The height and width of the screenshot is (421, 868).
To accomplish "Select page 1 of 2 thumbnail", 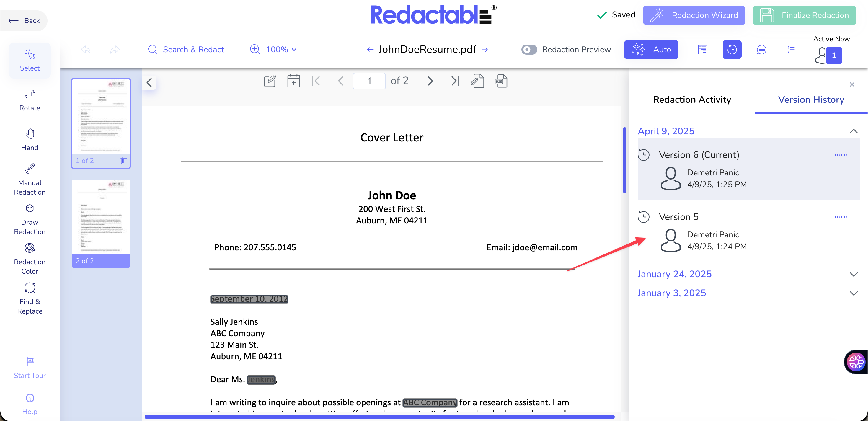I will coord(101,123).
